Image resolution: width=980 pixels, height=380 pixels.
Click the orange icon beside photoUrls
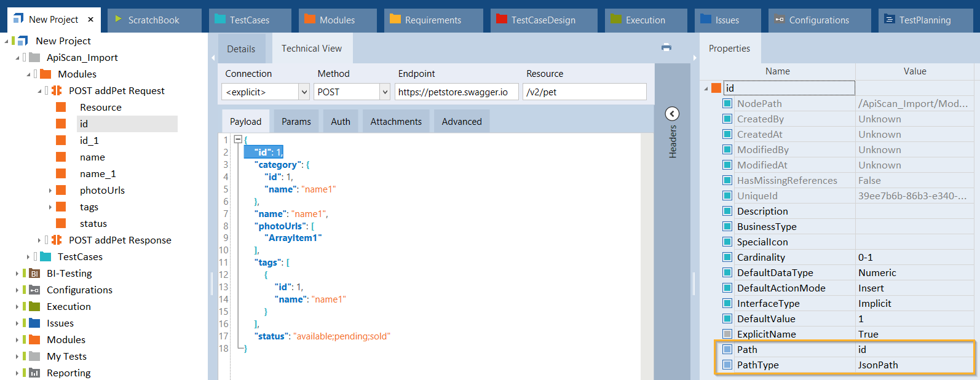tap(61, 191)
